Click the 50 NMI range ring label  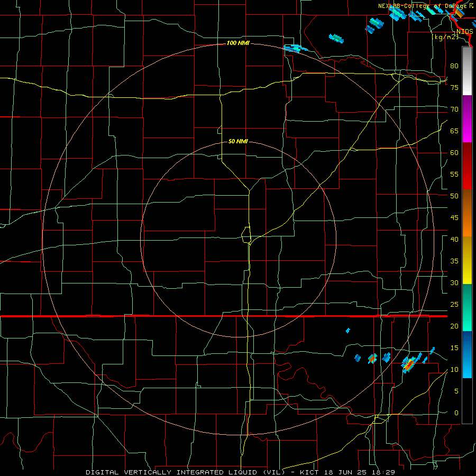coord(238,141)
